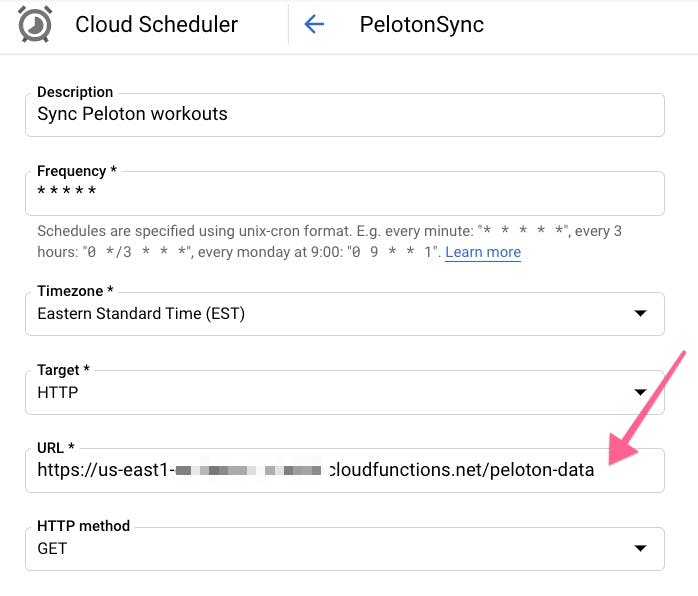Open the HTTP method dropdown arrow
Screen dimensions: 698x596
coord(640,548)
